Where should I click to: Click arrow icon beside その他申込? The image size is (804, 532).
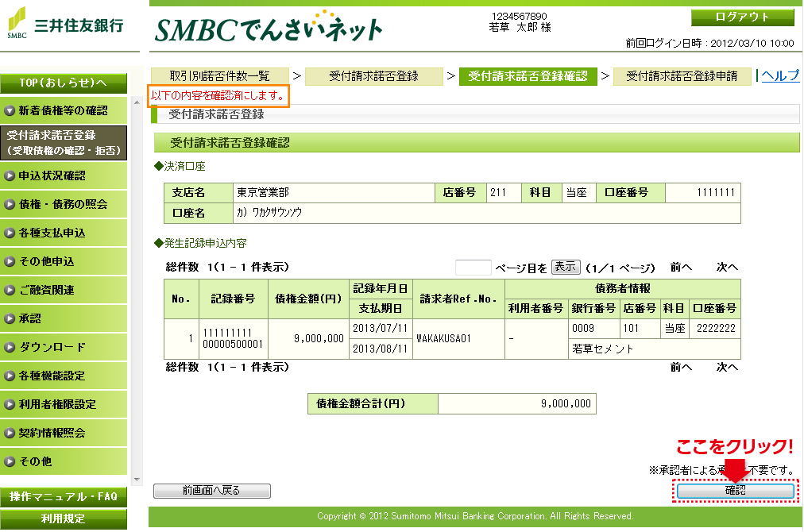tap(10, 261)
